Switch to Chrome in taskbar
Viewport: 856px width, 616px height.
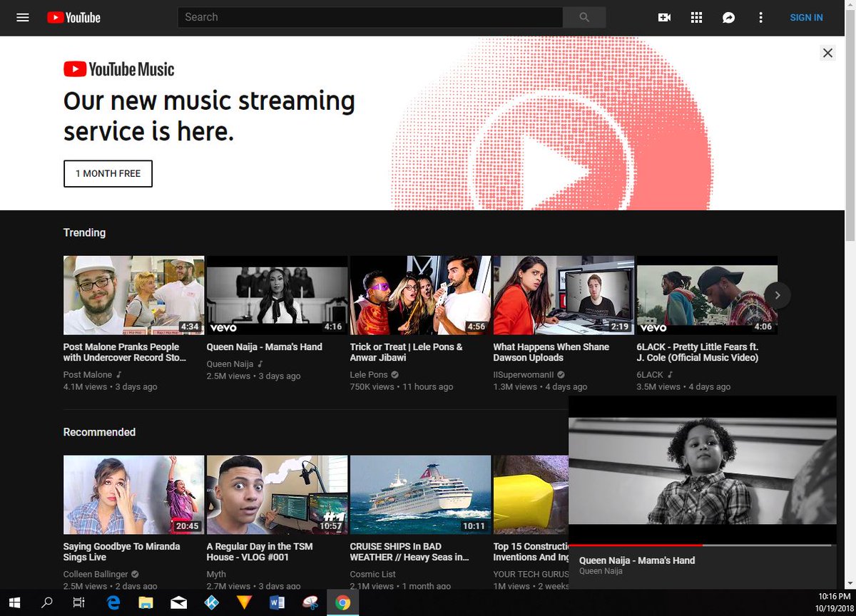[x=342, y=602]
